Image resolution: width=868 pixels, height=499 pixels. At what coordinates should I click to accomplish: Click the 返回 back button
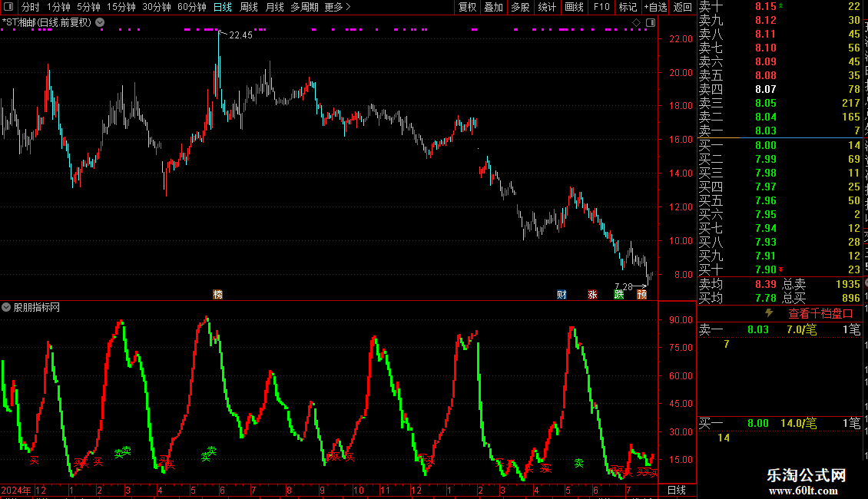point(683,7)
